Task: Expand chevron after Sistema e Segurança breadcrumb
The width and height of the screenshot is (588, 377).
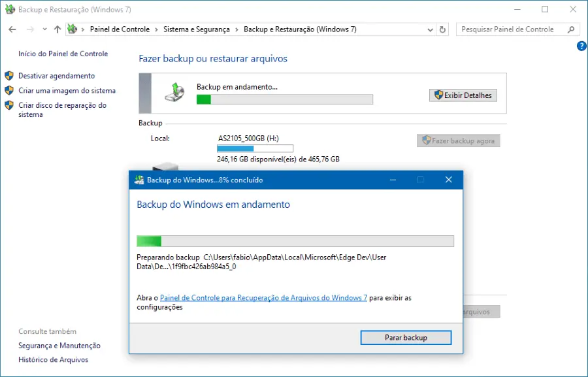Action: [237, 29]
